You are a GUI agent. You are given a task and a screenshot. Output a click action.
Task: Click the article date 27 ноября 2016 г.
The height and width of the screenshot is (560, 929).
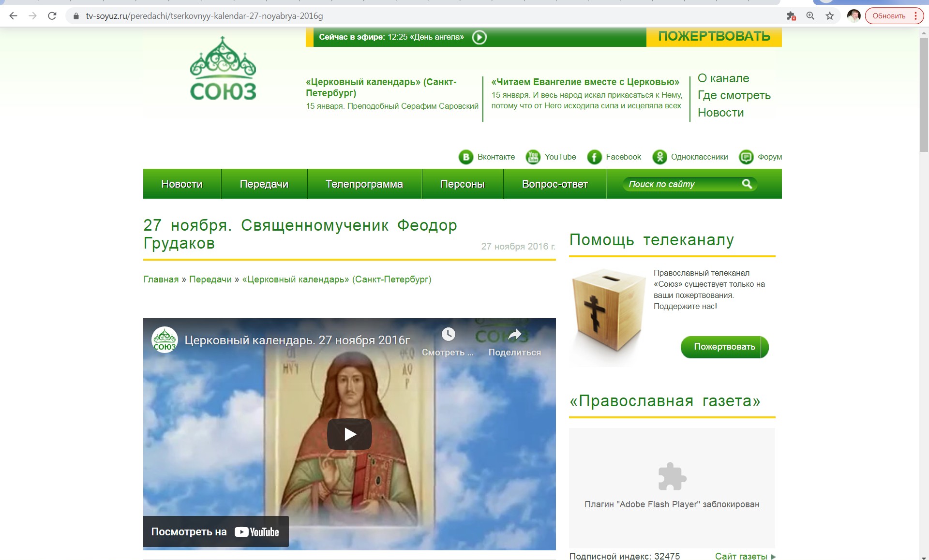(518, 246)
